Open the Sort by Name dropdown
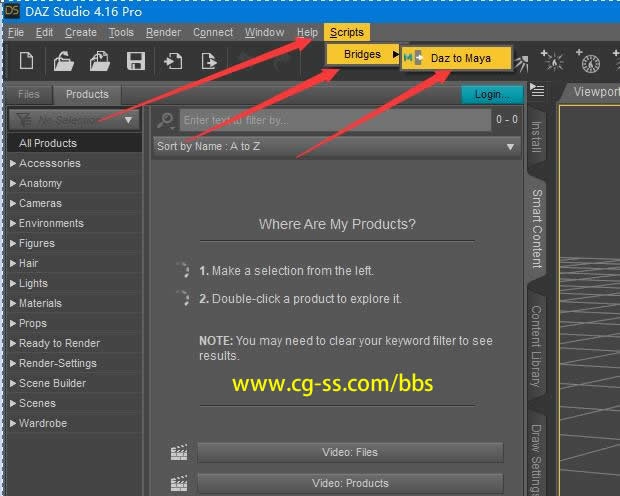This screenshot has height=496, width=620. pyautogui.click(x=337, y=147)
